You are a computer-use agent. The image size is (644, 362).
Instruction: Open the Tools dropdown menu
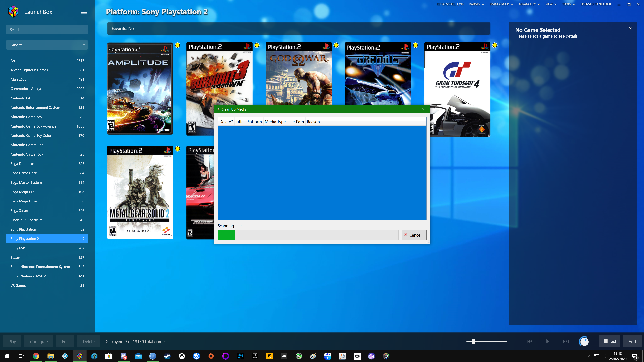pos(568,4)
